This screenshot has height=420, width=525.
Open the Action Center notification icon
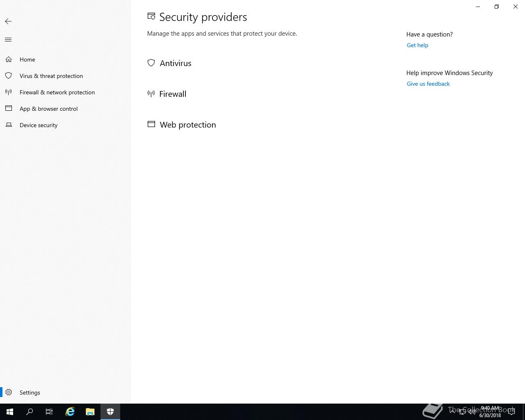[x=511, y=412]
